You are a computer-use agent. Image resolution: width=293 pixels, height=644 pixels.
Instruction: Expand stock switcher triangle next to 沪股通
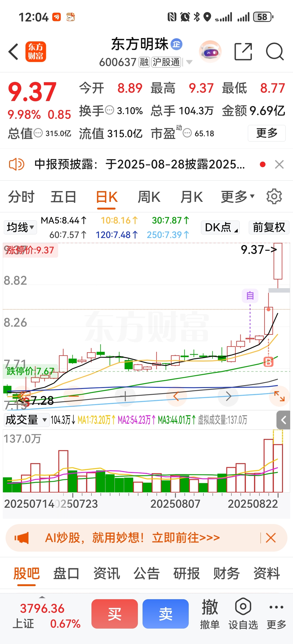(189, 62)
